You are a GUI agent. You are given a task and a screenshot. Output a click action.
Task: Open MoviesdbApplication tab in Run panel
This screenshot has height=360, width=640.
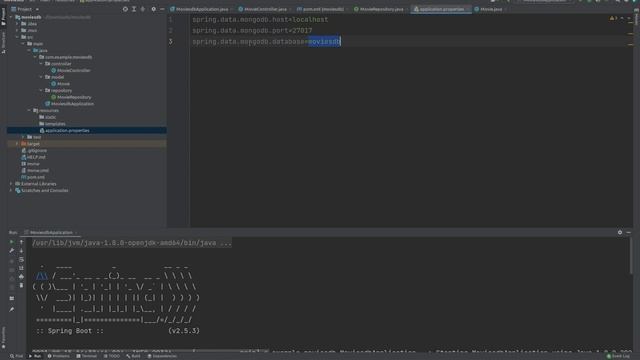coord(51,232)
